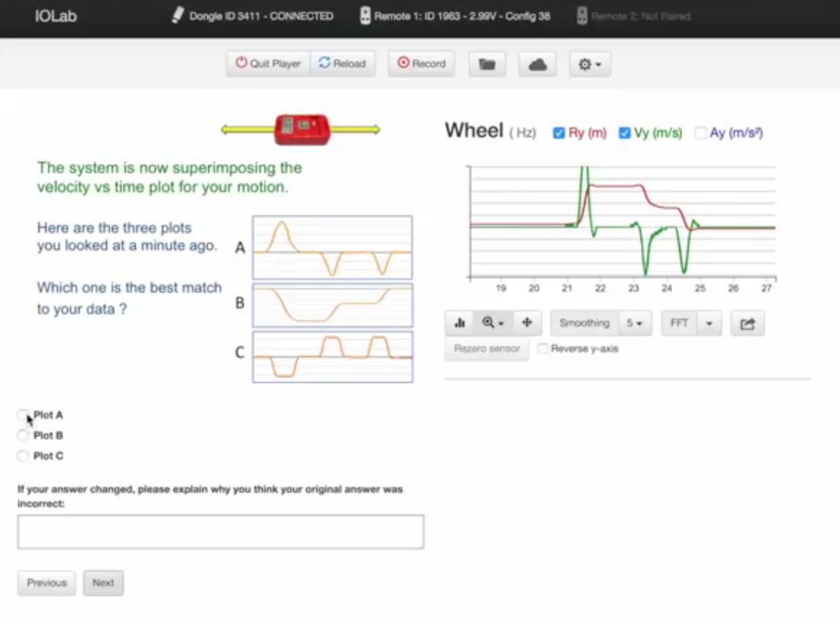
Task: Click in the explanation text field
Action: tap(220, 532)
